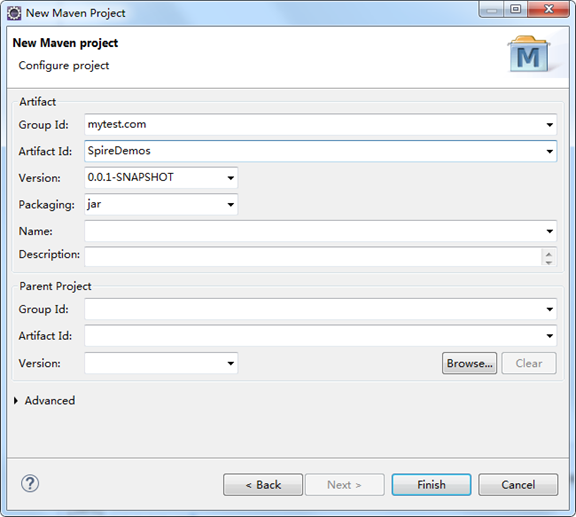Click the grayed-out Clear button
This screenshot has height=517, width=576.
tap(529, 363)
